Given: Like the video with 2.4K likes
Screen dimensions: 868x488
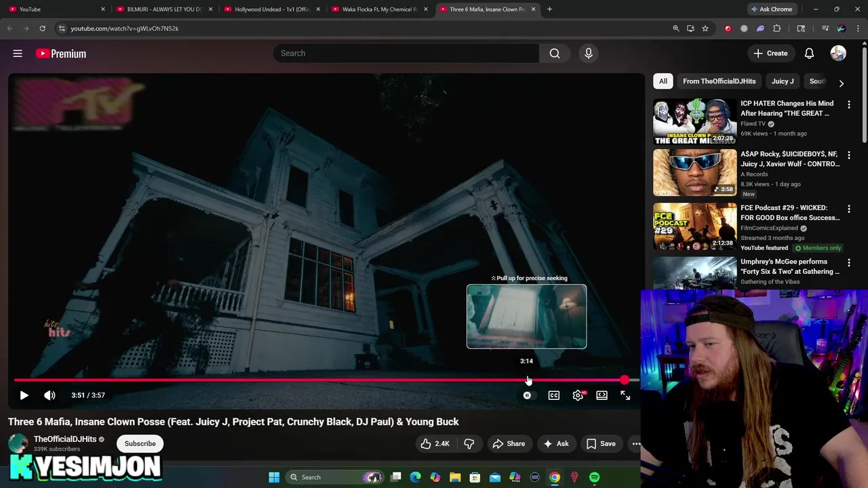Looking at the screenshot, I should pos(435,444).
